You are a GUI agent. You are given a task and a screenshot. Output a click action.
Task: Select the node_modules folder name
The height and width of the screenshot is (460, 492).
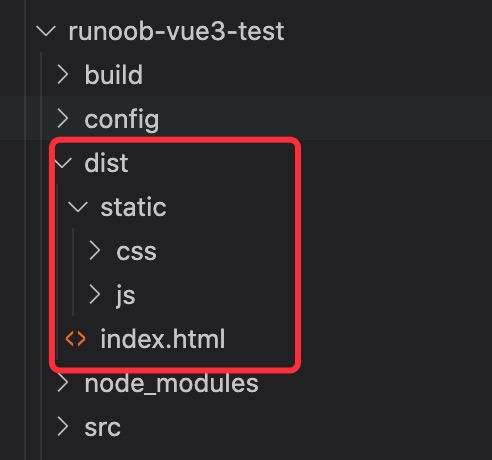click(171, 384)
